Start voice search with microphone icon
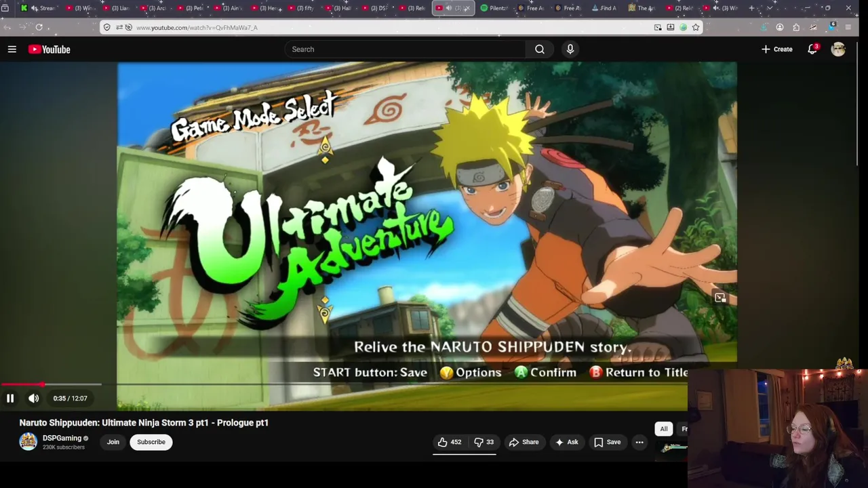 (570, 49)
